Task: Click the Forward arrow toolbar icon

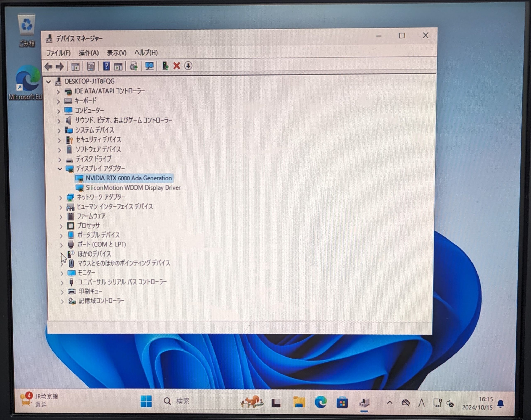Action: [60, 66]
